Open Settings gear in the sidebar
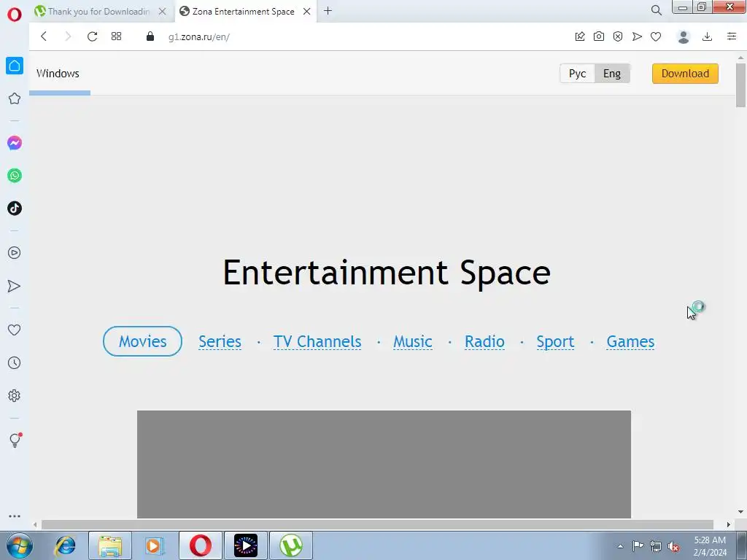 click(15, 396)
